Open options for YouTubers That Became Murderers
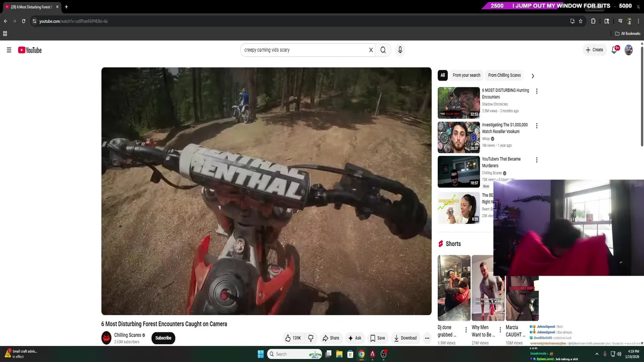The width and height of the screenshot is (644, 362). tap(536, 160)
